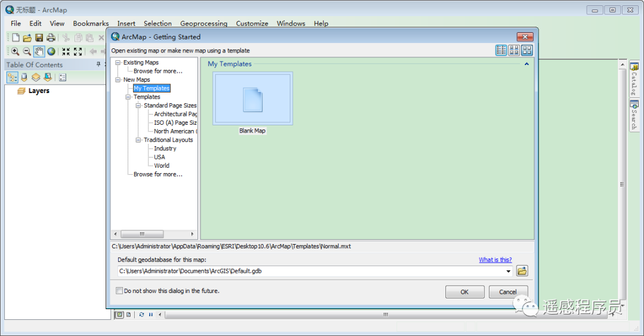Click tree panel horizontal scrollbar right arrow
This screenshot has width=644, height=336.
pos(192,234)
